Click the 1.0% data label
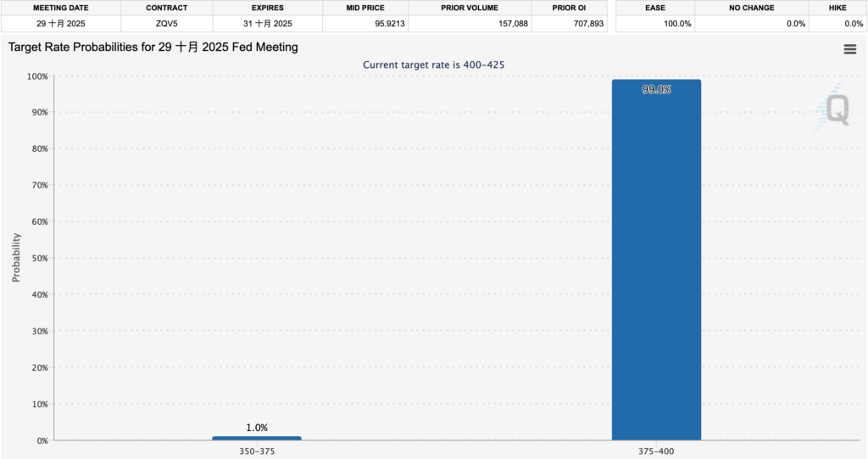The width and height of the screenshot is (868, 459). pyautogui.click(x=256, y=428)
